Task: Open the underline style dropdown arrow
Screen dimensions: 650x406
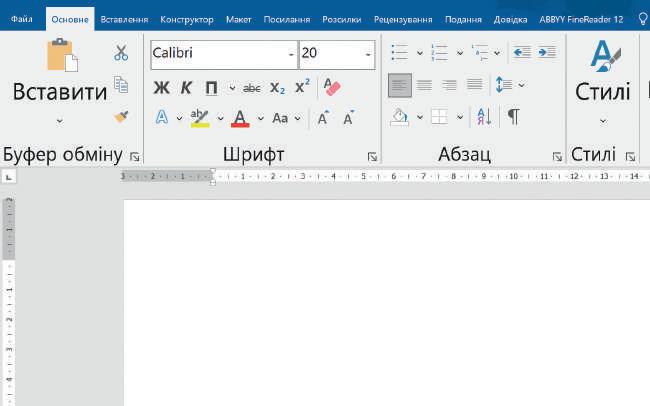Action: [232, 88]
